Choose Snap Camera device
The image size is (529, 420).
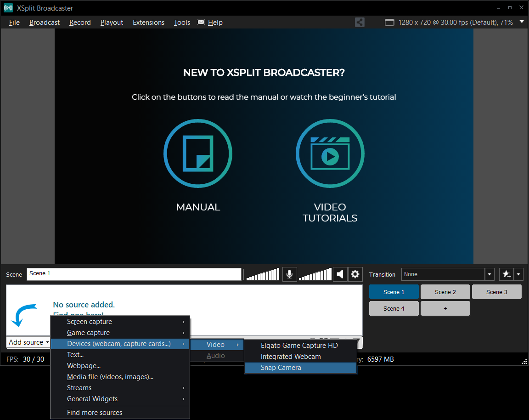coord(300,368)
